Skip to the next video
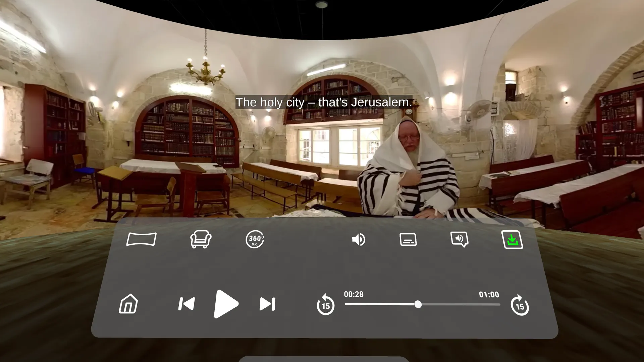Screen dimensions: 644x362 (267, 304)
